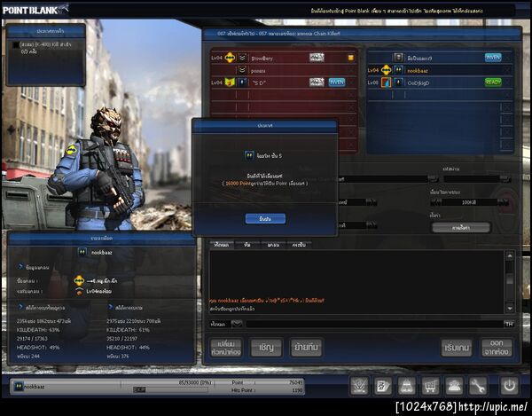Viewport: 532px width, 416px height.
Task: Click the change room master button
Action: click(x=226, y=348)
